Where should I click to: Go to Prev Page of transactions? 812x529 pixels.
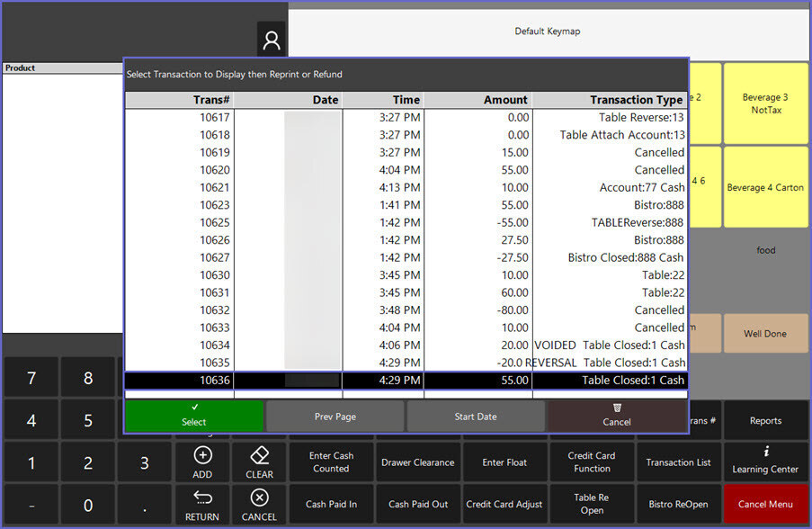pyautogui.click(x=335, y=417)
